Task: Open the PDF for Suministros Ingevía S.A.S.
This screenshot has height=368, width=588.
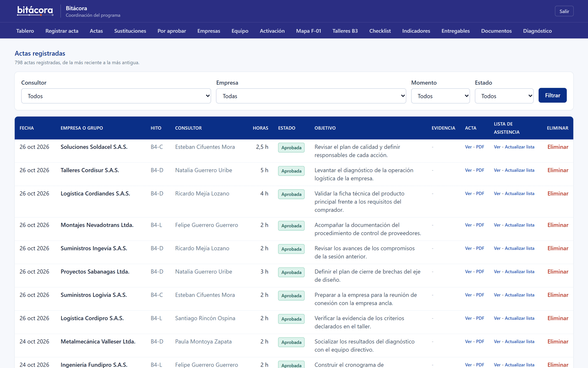Action: tap(480, 248)
